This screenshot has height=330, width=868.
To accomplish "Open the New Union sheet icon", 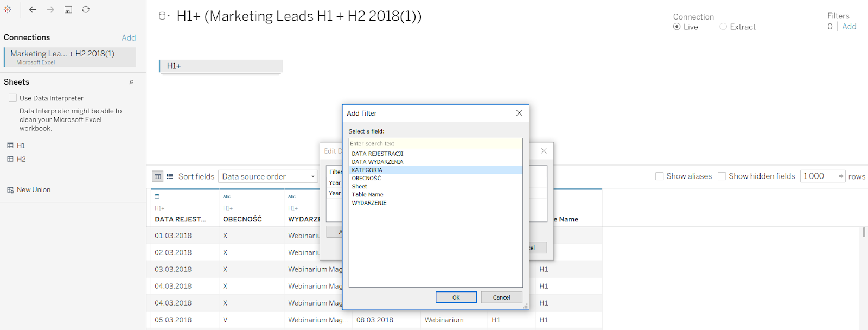I will (x=10, y=190).
